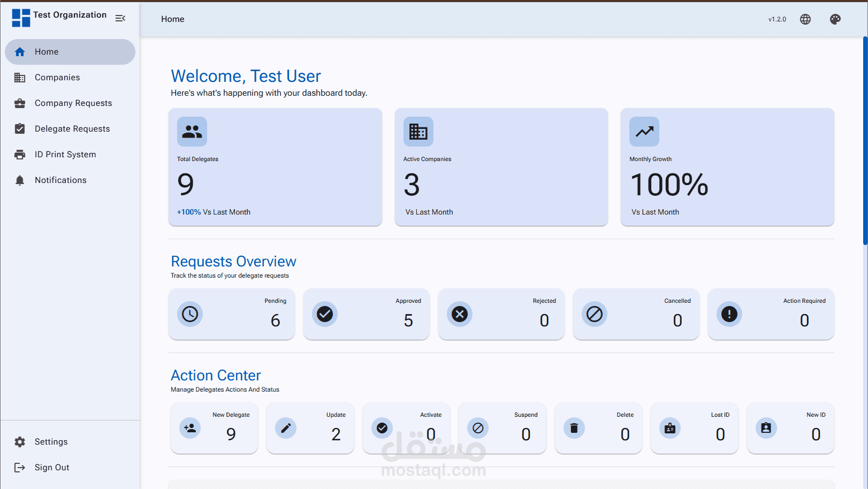Click the page vertical scrollbar
The height and width of the screenshot is (489, 868).
(x=865, y=140)
